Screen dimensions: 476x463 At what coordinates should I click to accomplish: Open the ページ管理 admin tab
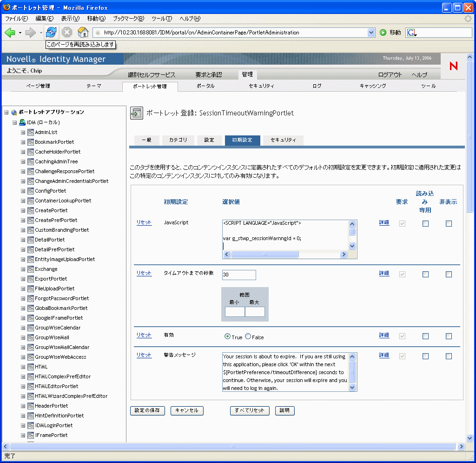tap(38, 86)
